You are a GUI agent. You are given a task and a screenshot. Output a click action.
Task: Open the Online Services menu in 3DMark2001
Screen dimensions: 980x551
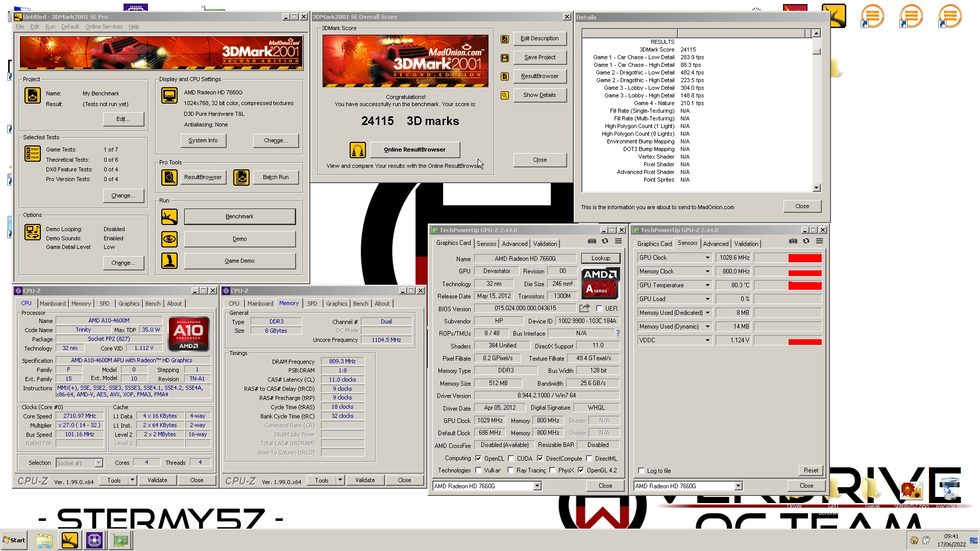tap(104, 27)
